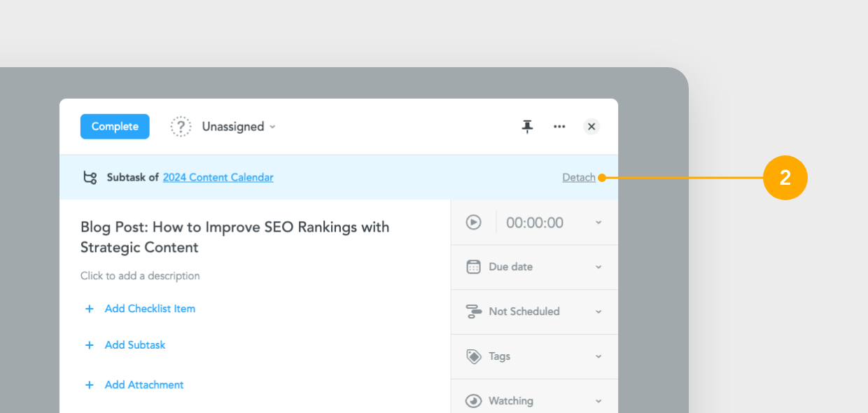The height and width of the screenshot is (413, 868).
Task: Click to add a task description
Action: (140, 275)
